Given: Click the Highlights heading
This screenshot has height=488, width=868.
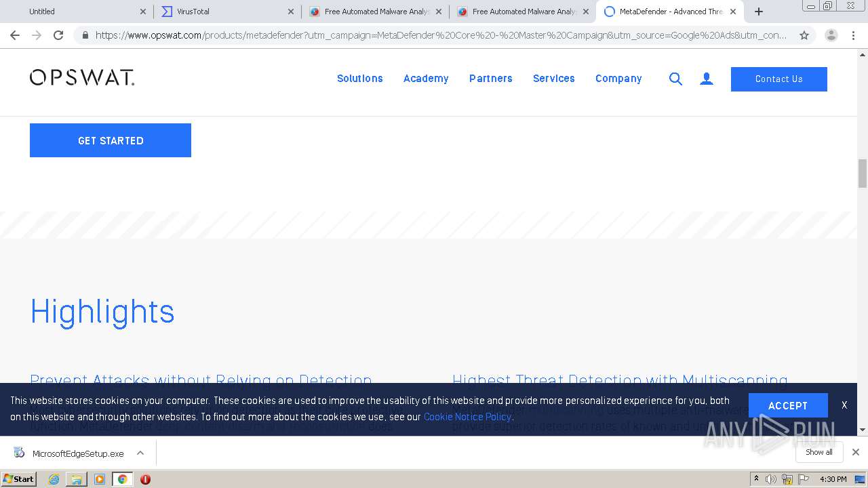Looking at the screenshot, I should (x=102, y=312).
